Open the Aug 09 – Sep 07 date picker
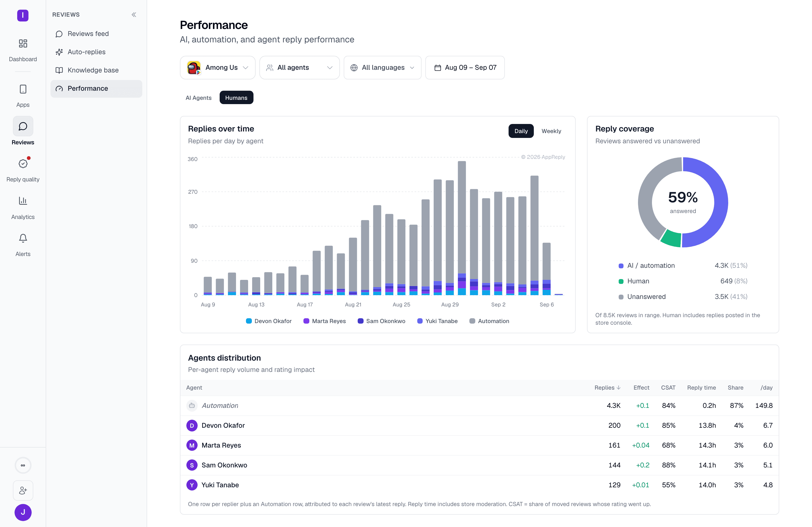 (x=465, y=68)
